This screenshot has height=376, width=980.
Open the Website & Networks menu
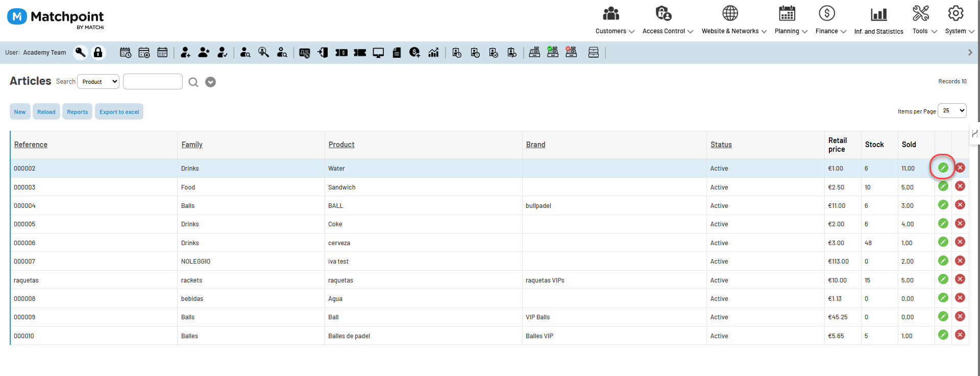734,20
